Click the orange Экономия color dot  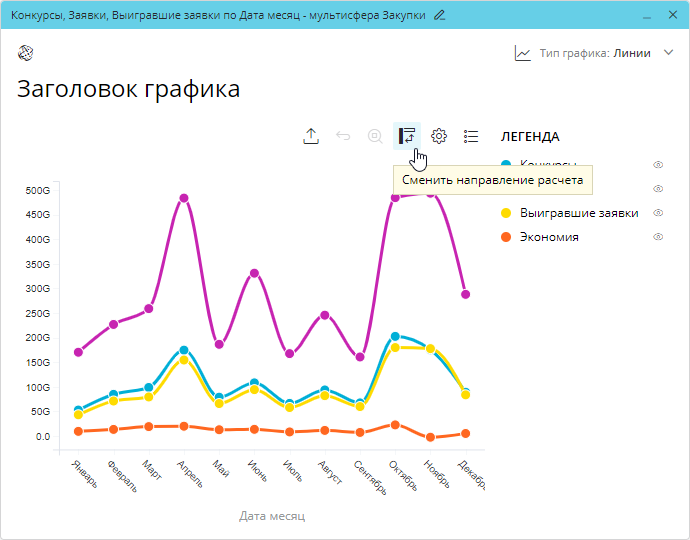coord(506,237)
